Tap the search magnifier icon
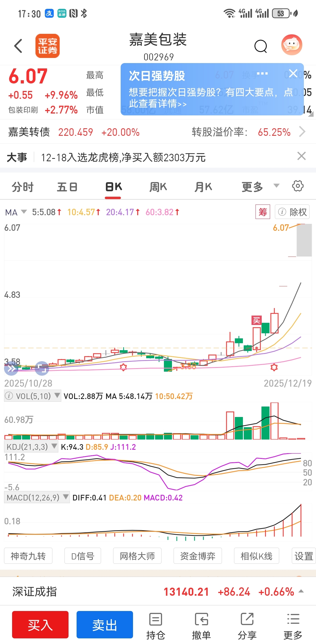316x644 pixels. click(x=261, y=46)
